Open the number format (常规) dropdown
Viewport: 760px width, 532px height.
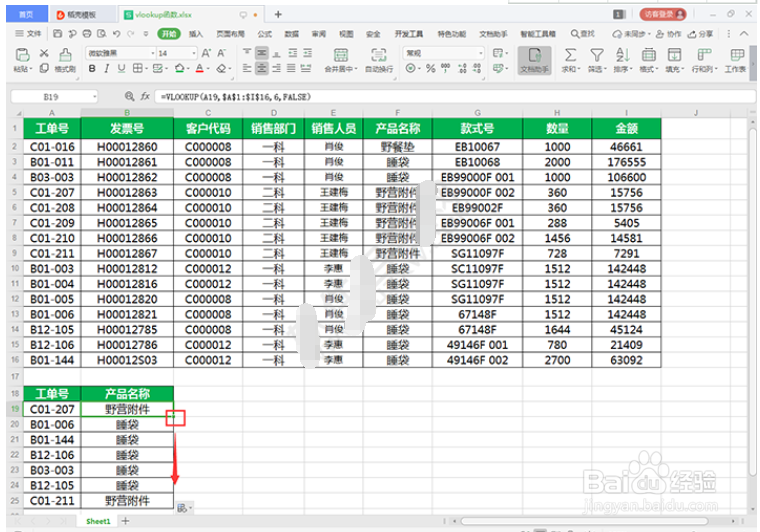pyautogui.click(x=481, y=53)
